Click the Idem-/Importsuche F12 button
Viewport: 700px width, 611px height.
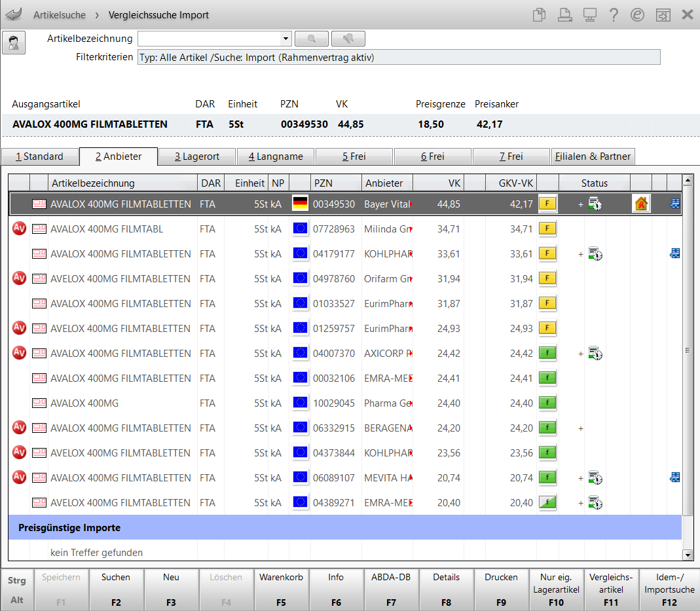click(670, 589)
